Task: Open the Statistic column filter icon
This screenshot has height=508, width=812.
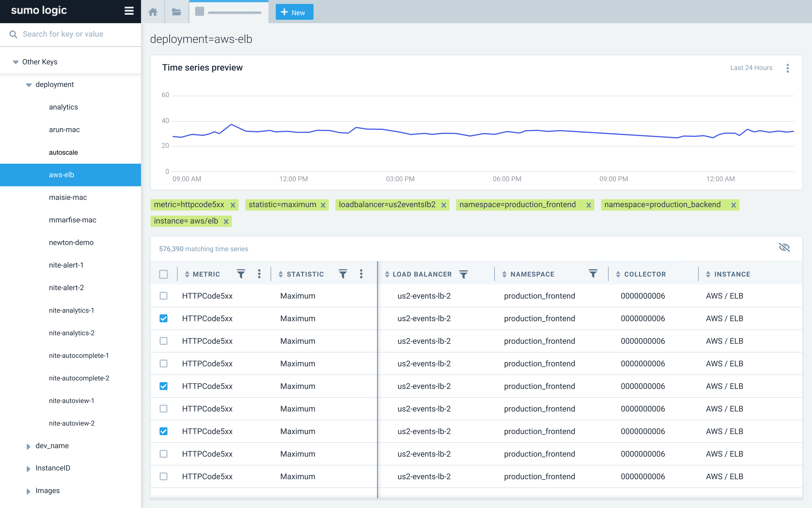Action: click(x=343, y=274)
